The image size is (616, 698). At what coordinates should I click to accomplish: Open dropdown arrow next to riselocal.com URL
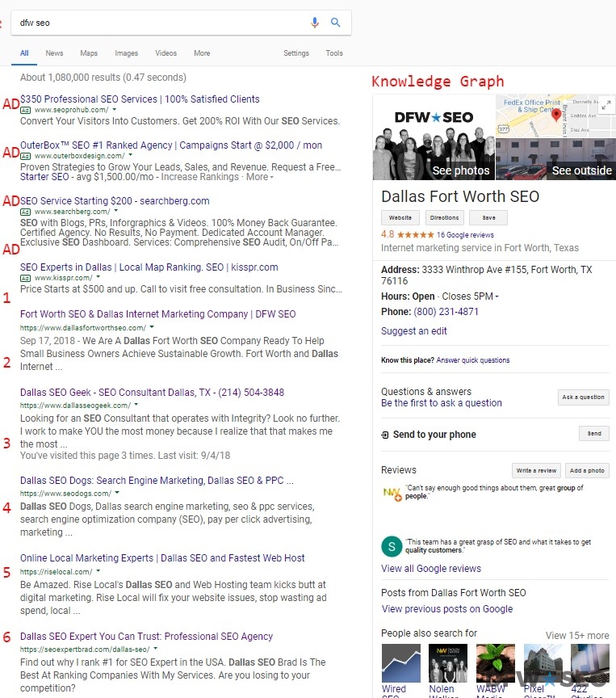[98, 571]
